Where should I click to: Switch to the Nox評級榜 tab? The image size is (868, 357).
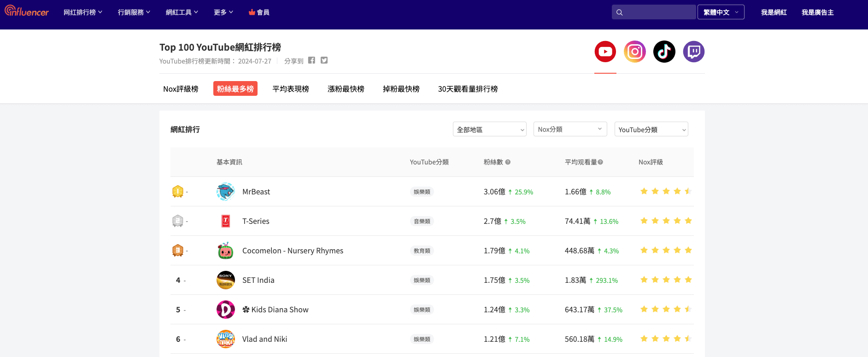point(181,89)
